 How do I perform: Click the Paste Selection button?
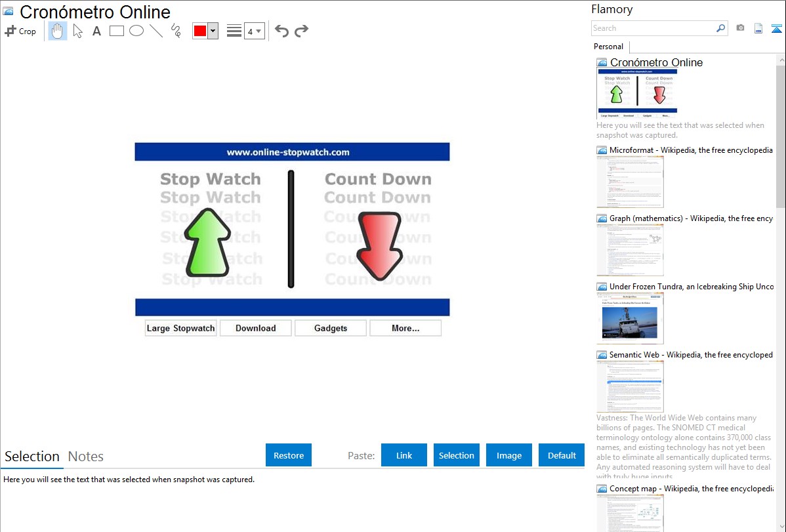click(456, 455)
